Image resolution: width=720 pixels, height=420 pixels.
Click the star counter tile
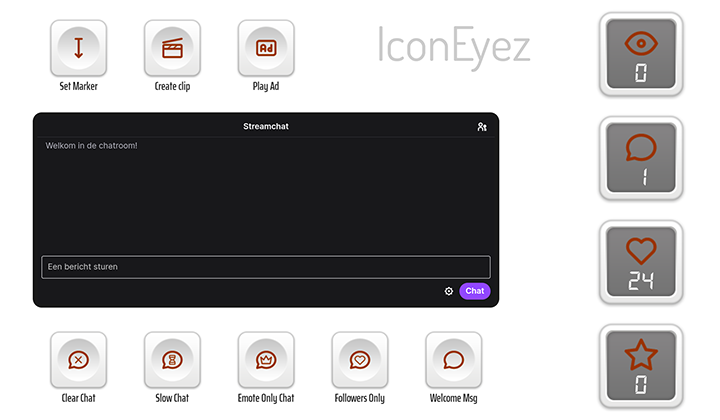pyautogui.click(x=641, y=366)
